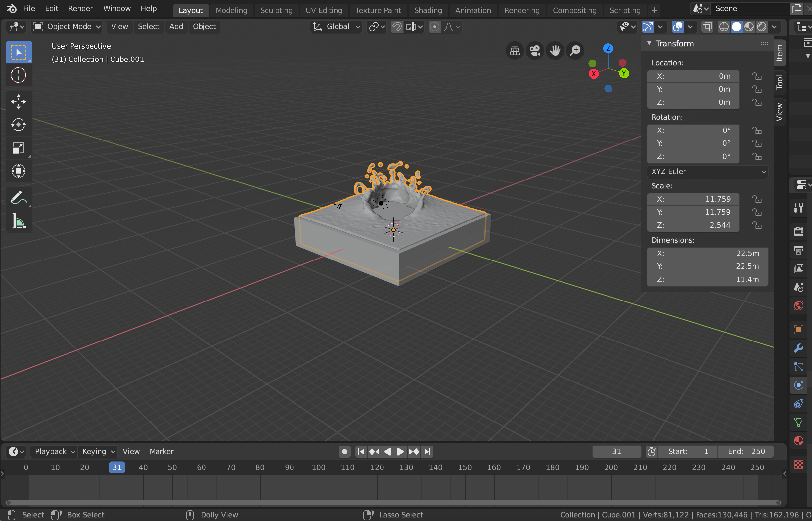Screen dimensions: 812x521
Task: Open the File menu
Action: (x=29, y=9)
